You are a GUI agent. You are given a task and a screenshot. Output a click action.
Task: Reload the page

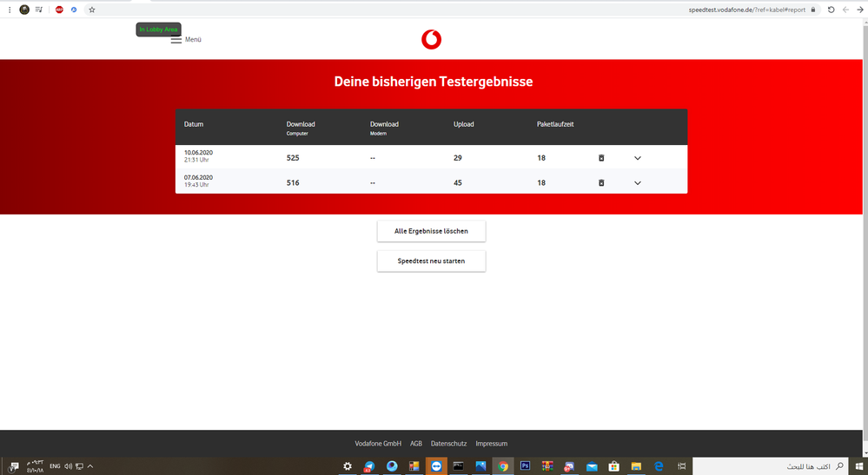[x=831, y=10]
